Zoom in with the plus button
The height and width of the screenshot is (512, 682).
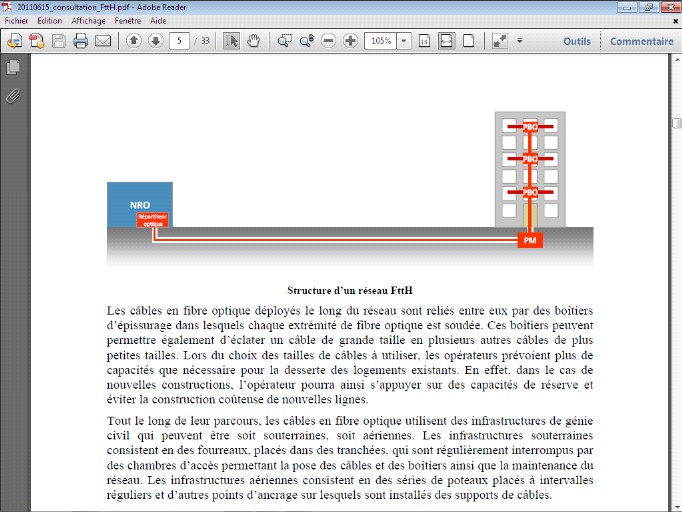[350, 41]
